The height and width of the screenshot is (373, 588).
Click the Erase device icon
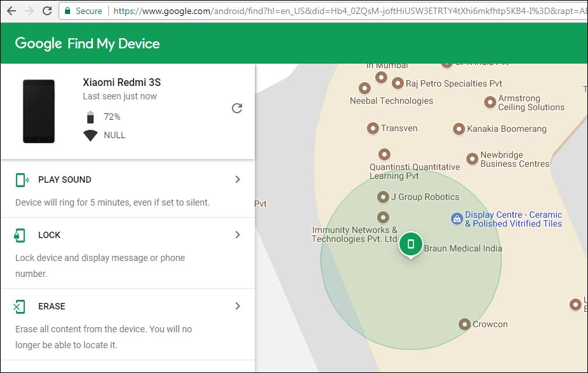19,306
